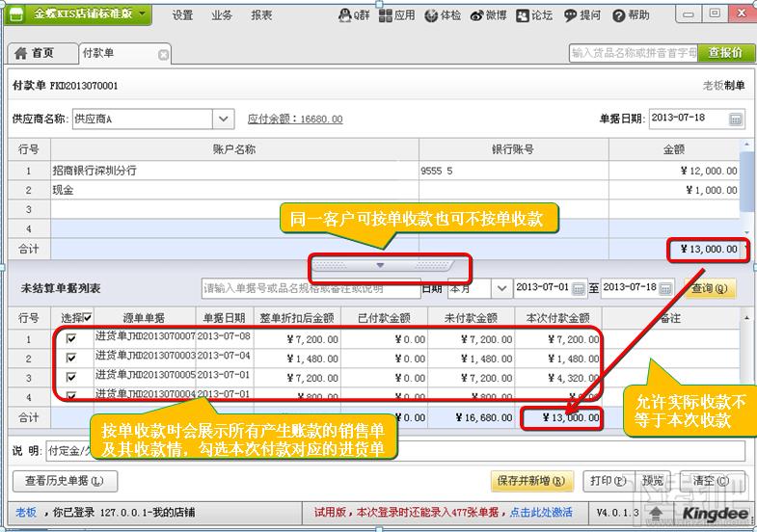
Task: Select the 招商银行深圳分行 account cell
Action: 234,171
